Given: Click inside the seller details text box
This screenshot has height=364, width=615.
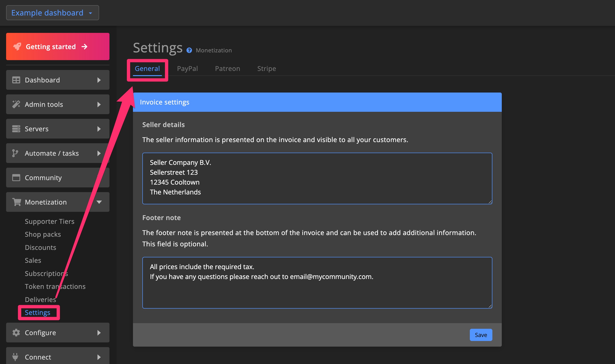Looking at the screenshot, I should (x=317, y=178).
